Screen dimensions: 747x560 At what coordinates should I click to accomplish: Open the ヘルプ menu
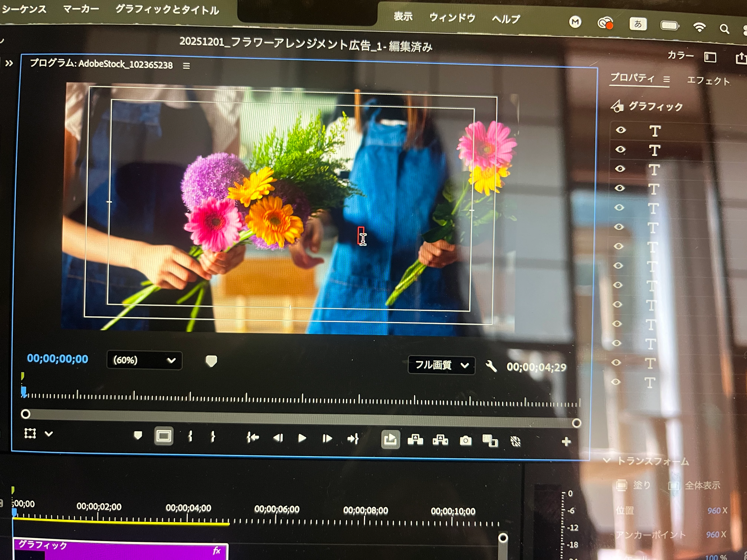[x=506, y=19]
